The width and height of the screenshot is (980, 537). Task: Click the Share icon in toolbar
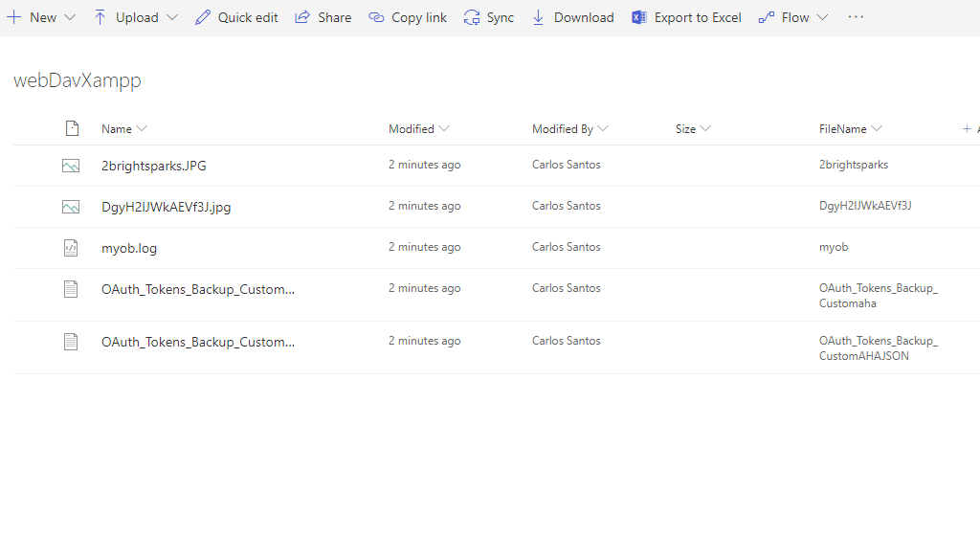click(302, 17)
